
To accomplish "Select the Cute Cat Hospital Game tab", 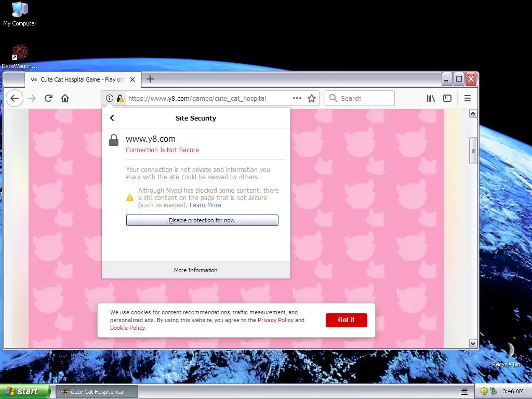I will click(x=83, y=79).
